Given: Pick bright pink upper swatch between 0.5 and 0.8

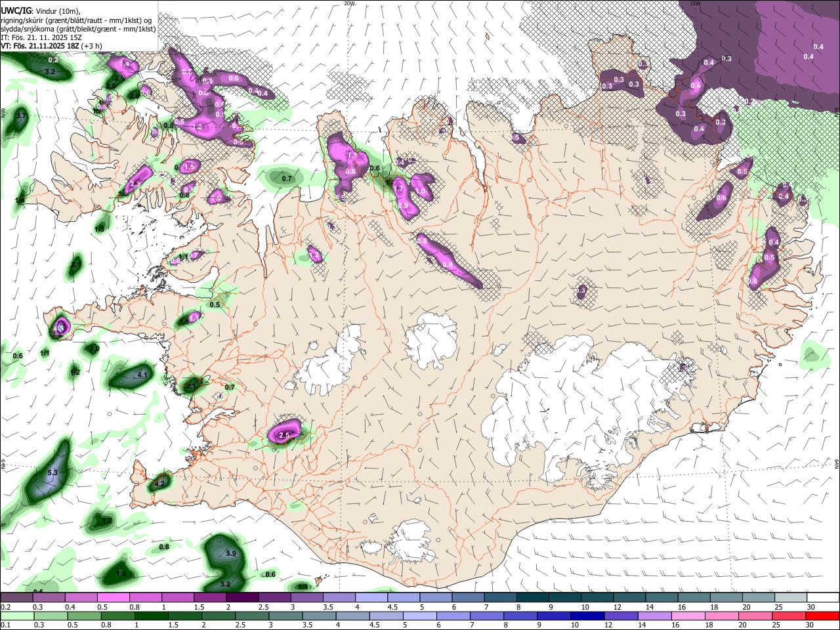Looking at the screenshot, I should (x=113, y=598).
